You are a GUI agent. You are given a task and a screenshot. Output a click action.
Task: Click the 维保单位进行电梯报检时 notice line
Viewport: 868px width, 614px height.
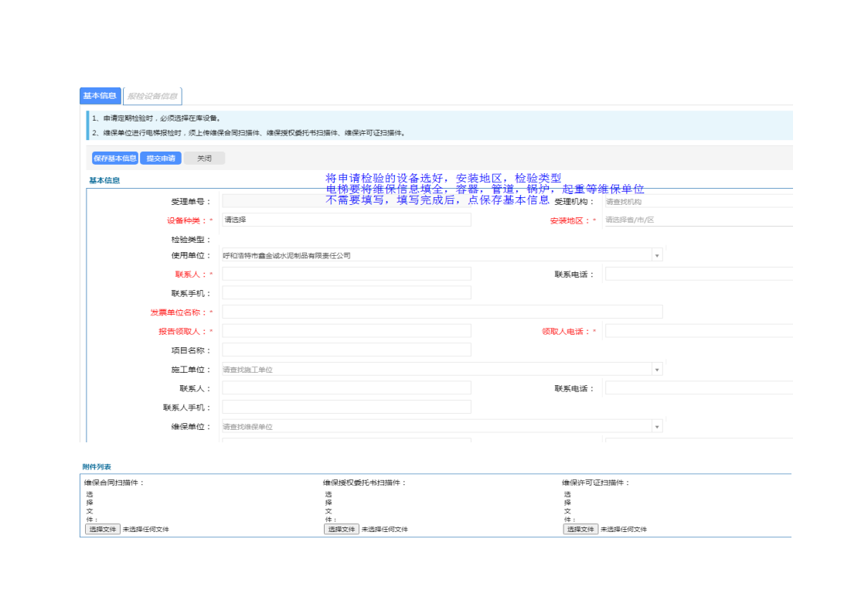click(x=250, y=133)
